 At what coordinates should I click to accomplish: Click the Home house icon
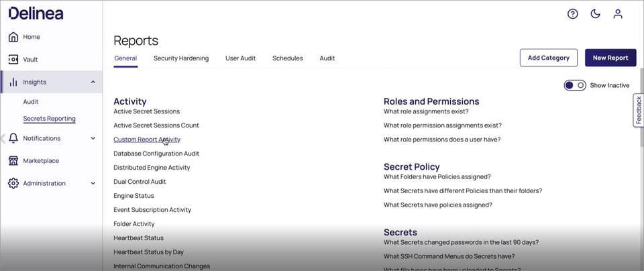(x=13, y=37)
